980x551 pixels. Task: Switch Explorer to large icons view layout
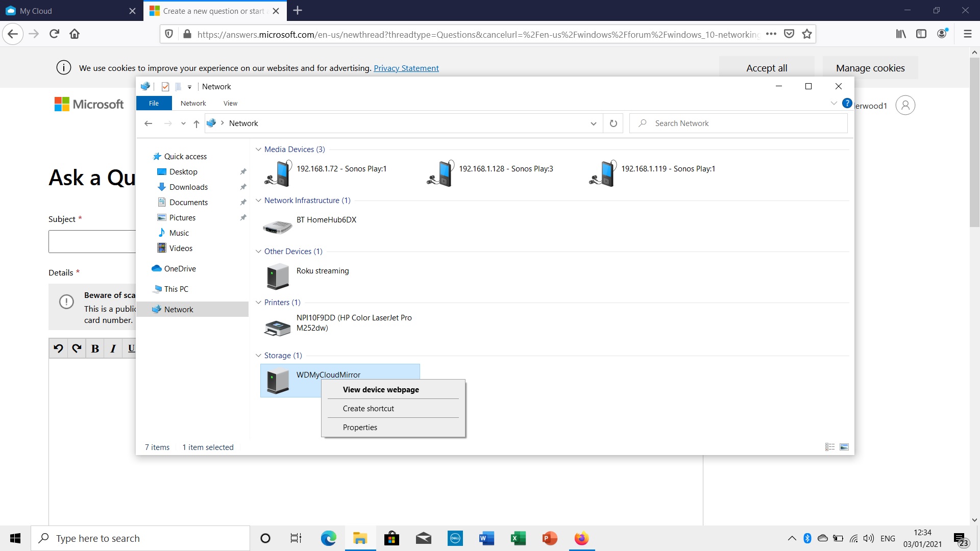point(844,447)
